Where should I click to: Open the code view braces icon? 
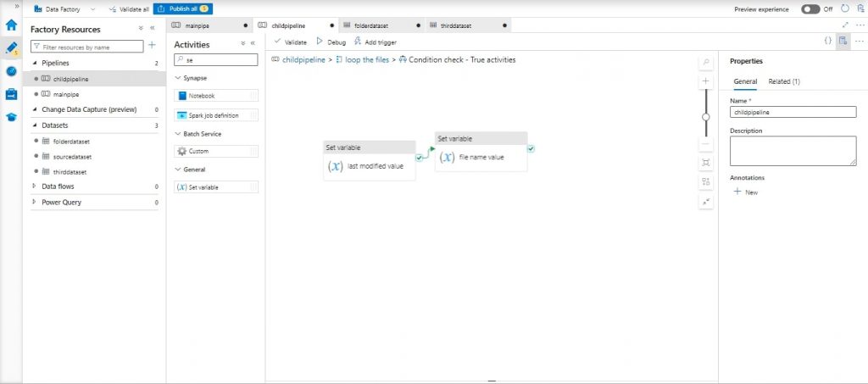[x=827, y=41]
